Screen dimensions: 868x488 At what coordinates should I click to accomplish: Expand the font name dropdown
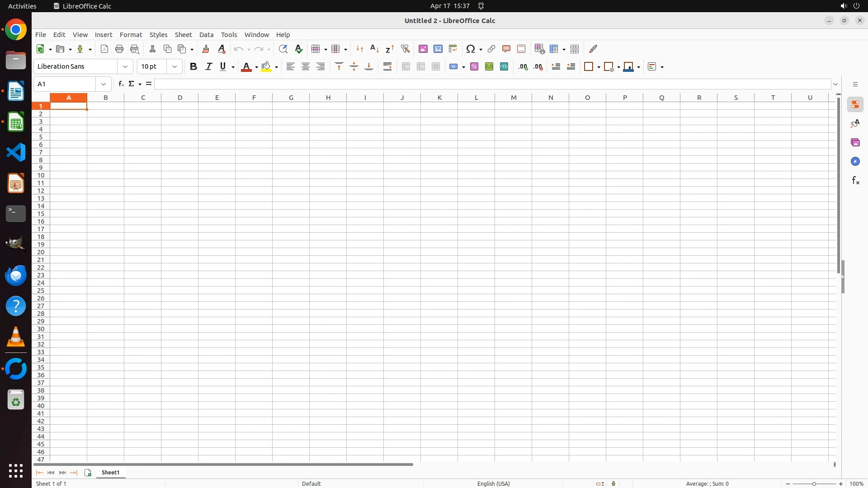[x=125, y=67]
